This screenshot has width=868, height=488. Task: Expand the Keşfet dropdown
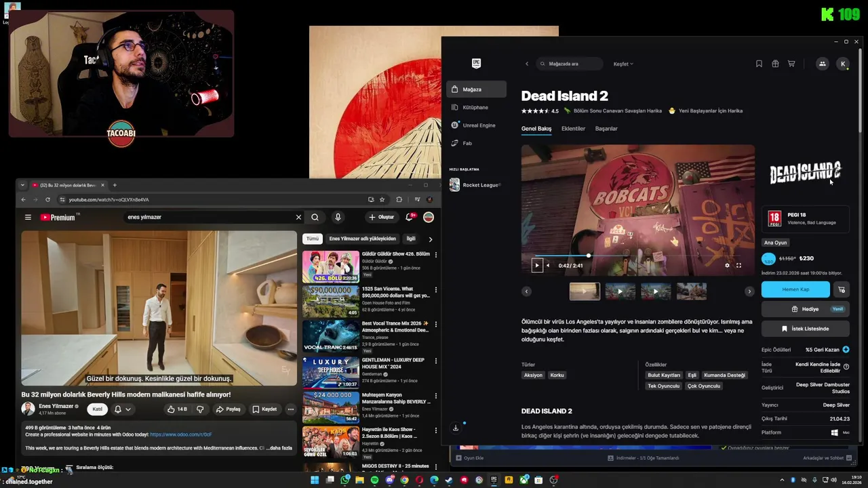(x=623, y=64)
